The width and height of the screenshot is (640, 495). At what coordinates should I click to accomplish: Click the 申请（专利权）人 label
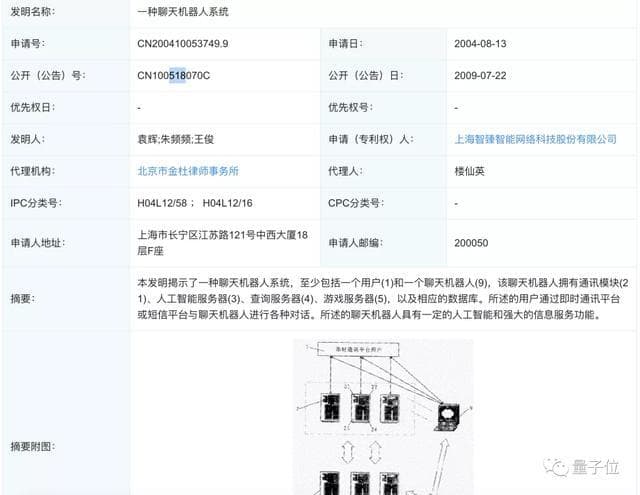coord(371,139)
